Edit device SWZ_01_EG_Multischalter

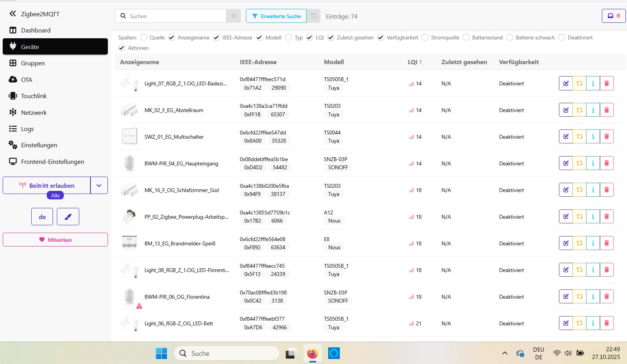pyautogui.click(x=566, y=137)
